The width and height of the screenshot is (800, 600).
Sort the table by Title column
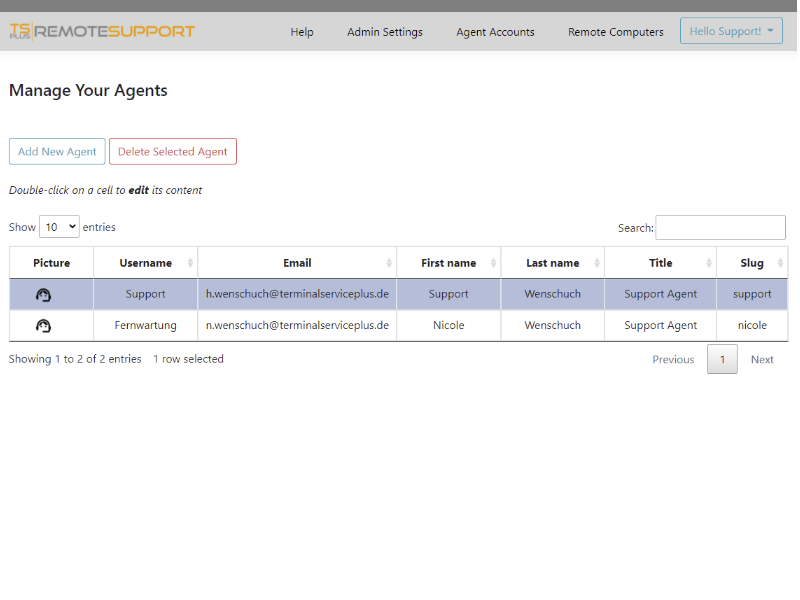(660, 263)
